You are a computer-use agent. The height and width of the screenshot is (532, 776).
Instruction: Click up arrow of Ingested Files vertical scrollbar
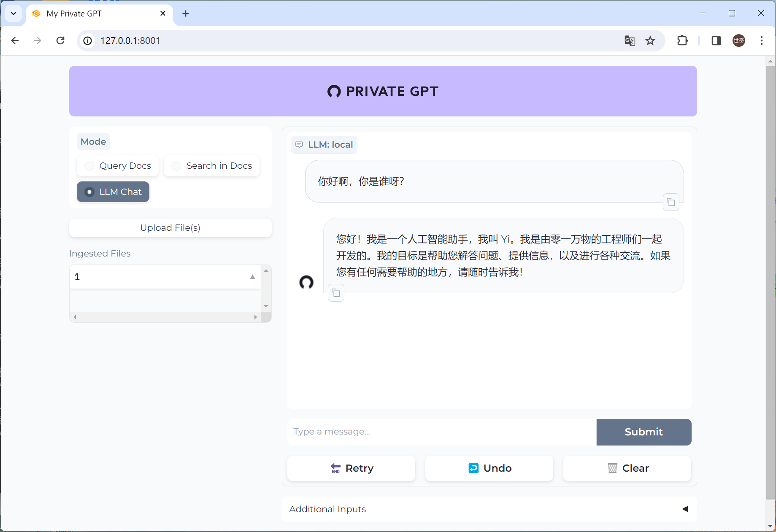tap(266, 270)
